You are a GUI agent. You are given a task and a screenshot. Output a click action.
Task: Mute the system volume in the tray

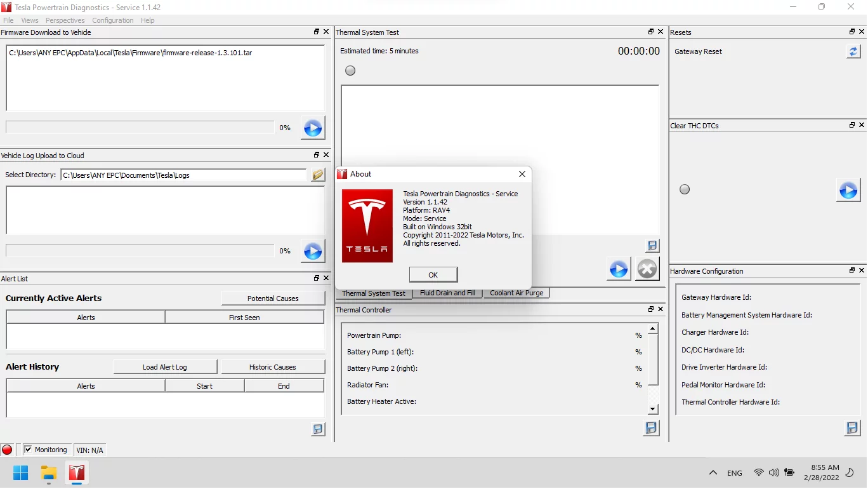click(773, 472)
